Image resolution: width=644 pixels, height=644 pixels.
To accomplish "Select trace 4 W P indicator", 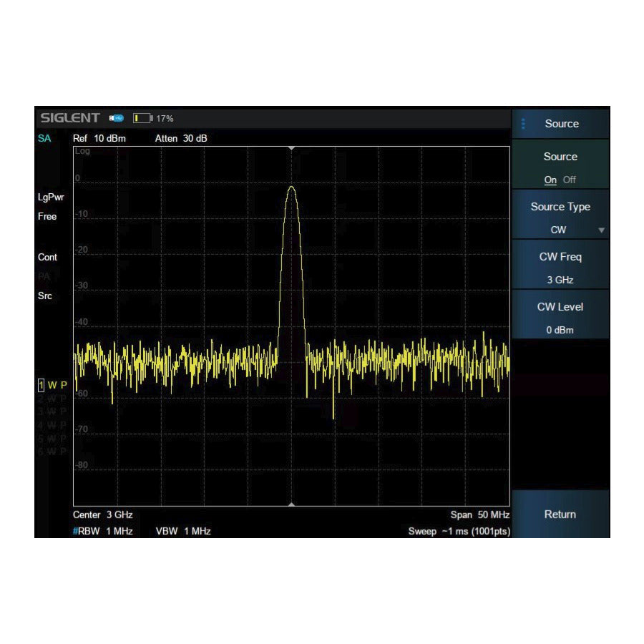I will [x=52, y=425].
